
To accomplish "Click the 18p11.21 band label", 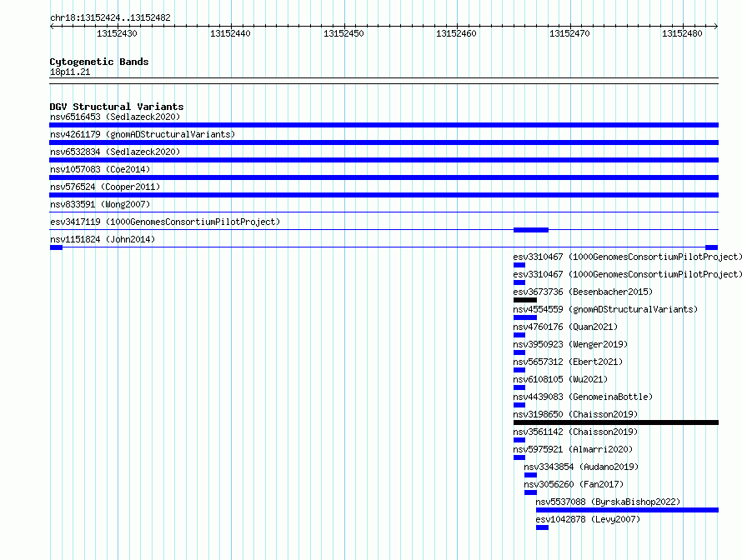I will tap(70, 72).
